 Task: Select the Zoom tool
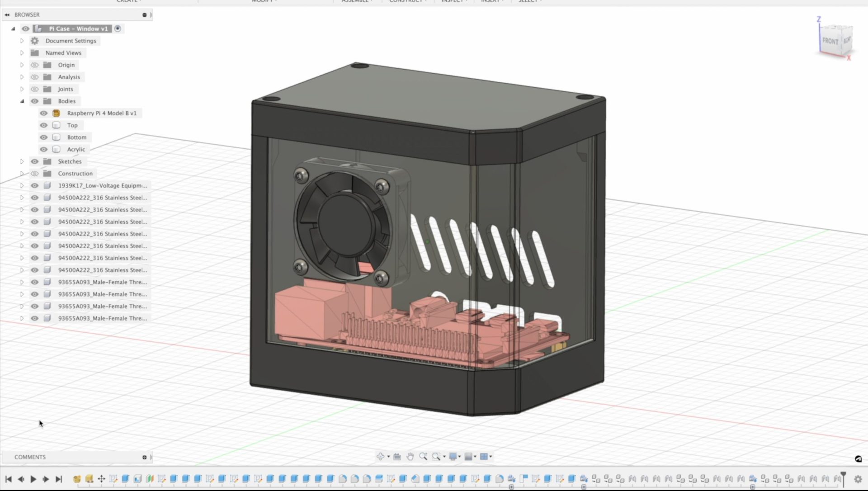point(423,456)
